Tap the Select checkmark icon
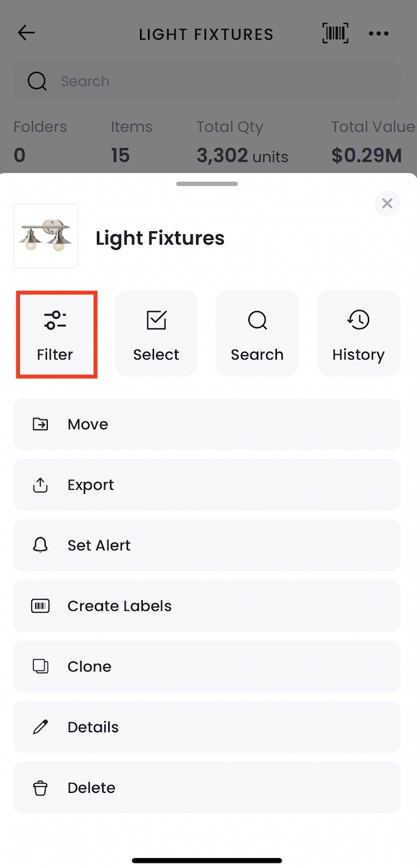417x868 pixels. click(x=156, y=320)
